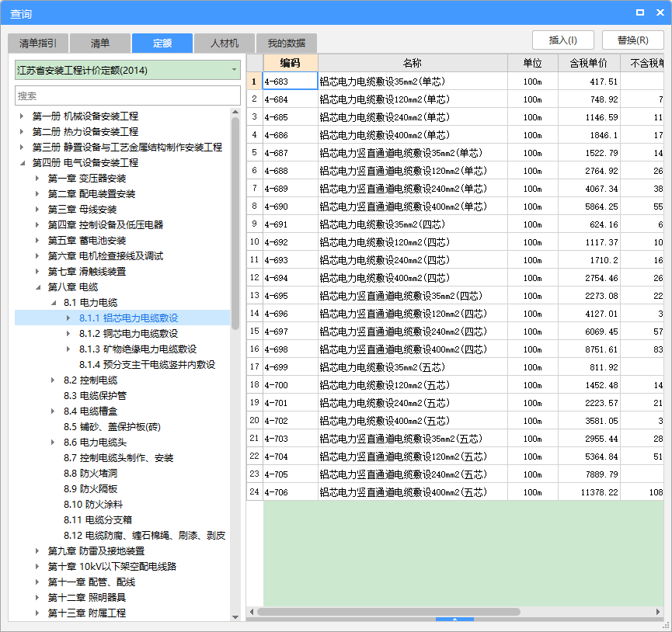Click the 搜索 input field
The width and height of the screenshot is (672, 632).
[x=127, y=95]
